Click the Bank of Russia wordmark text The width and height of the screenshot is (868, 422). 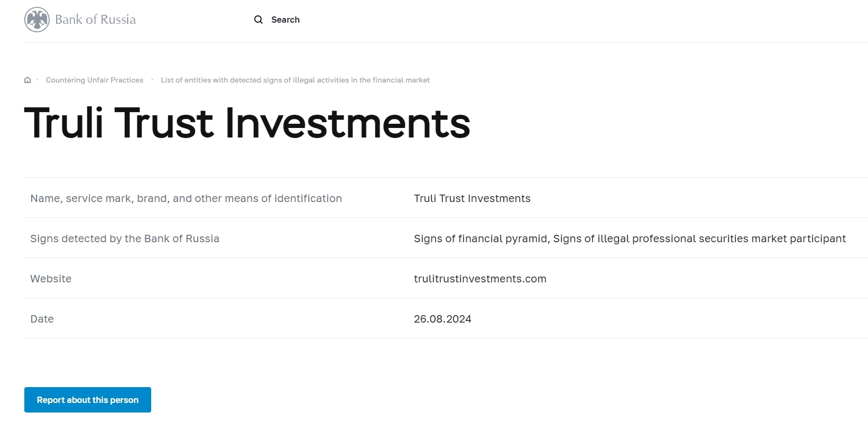[95, 20]
